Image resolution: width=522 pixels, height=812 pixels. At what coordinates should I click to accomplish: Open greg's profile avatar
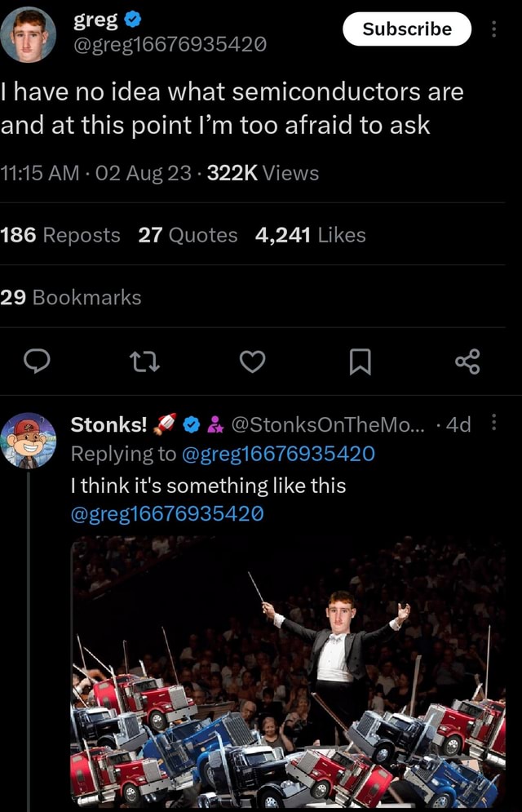coord(29,33)
